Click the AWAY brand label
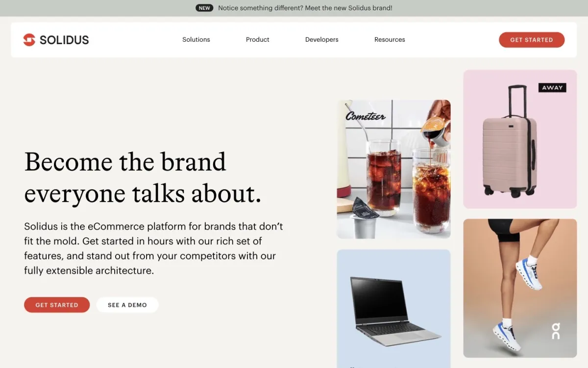Viewport: 588px width, 368px height. click(x=552, y=88)
